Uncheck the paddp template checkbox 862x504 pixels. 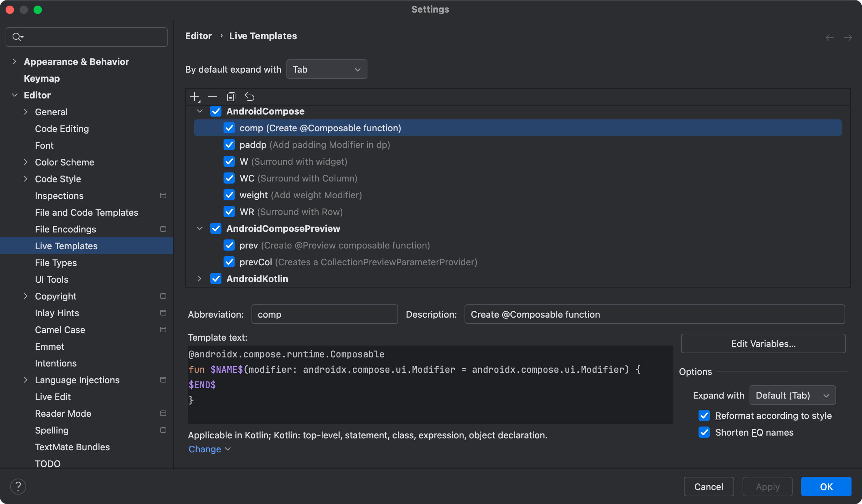click(229, 144)
